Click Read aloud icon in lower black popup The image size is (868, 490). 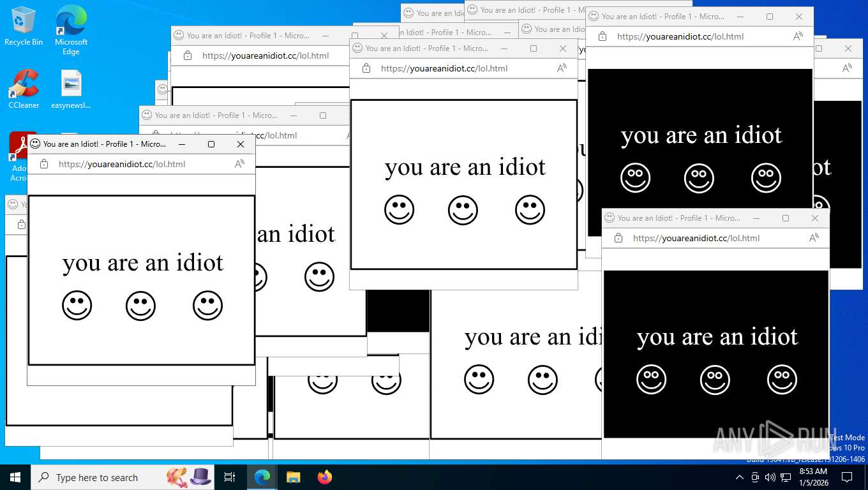click(814, 238)
